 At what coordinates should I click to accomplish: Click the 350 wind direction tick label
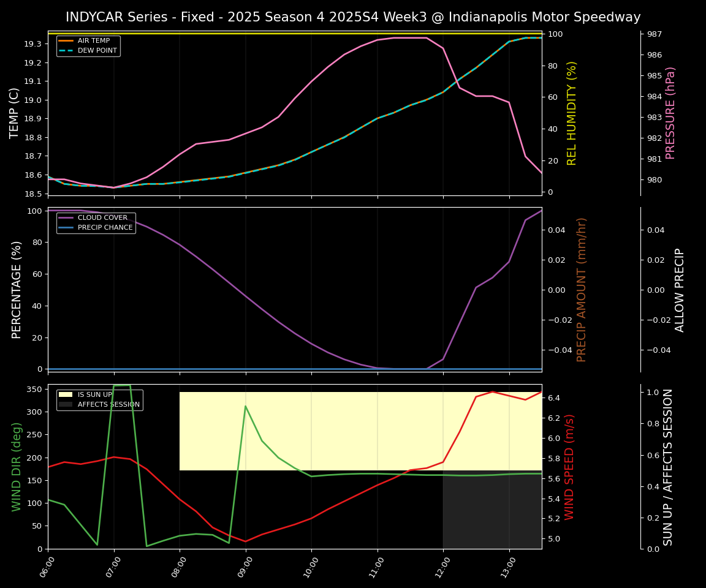coord(35,389)
